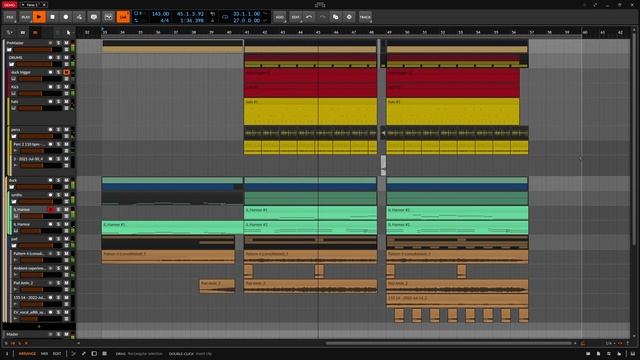Select the pointer tool in arranger header

(x=68, y=32)
